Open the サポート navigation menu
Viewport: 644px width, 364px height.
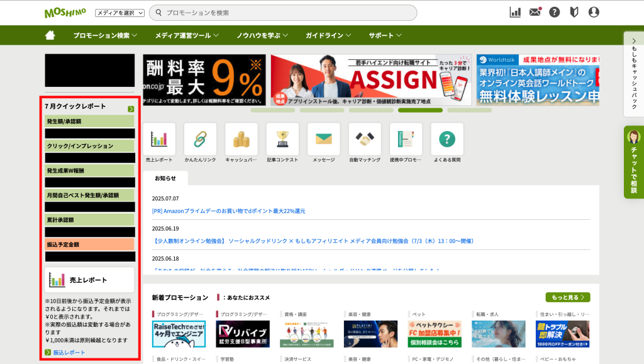(385, 35)
